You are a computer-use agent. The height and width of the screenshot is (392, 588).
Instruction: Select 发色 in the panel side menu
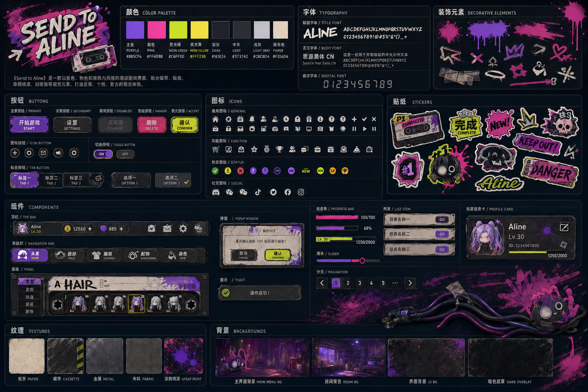click(30, 289)
